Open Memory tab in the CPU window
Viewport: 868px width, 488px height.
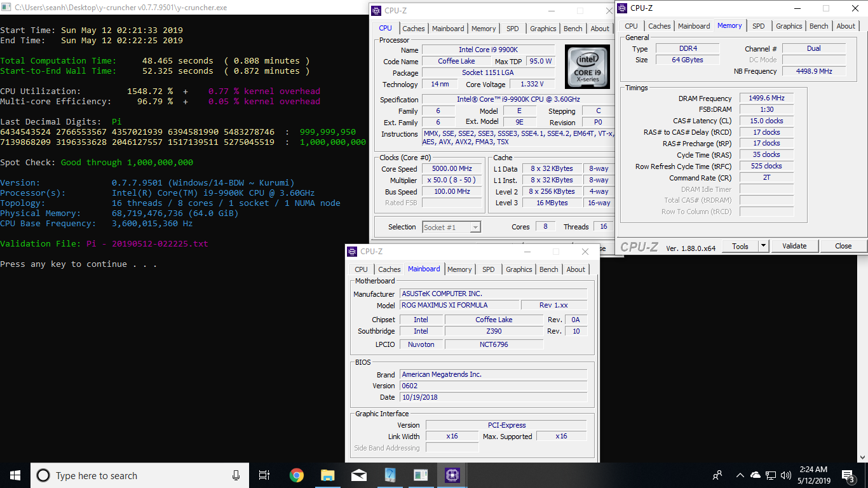[484, 29]
